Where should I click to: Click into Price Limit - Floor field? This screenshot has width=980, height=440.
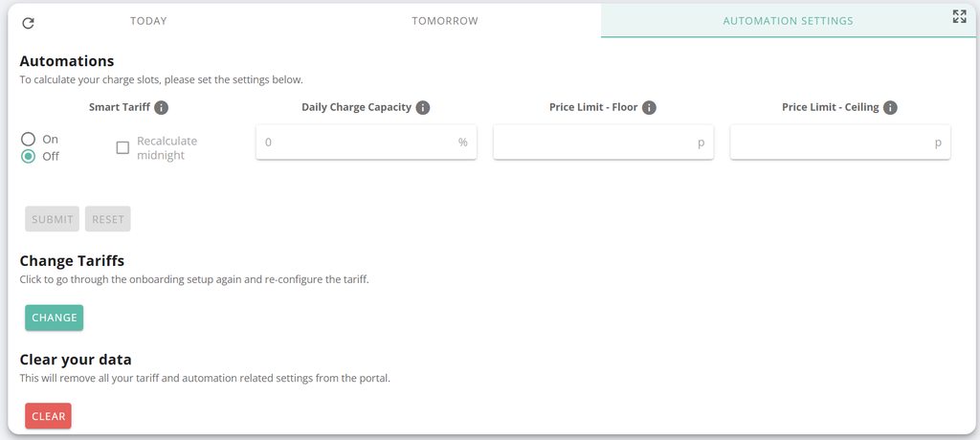click(593, 143)
